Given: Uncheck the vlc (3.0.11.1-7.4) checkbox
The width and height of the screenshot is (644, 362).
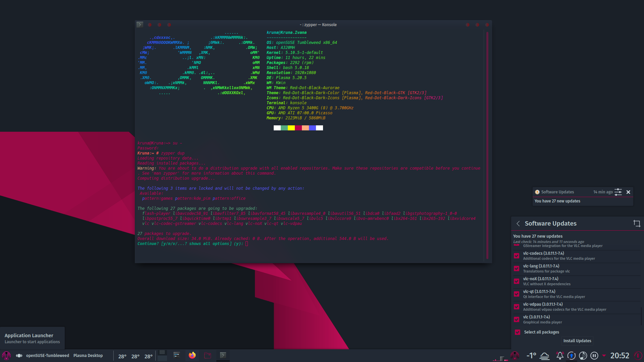Looking at the screenshot, I should coord(517,320).
